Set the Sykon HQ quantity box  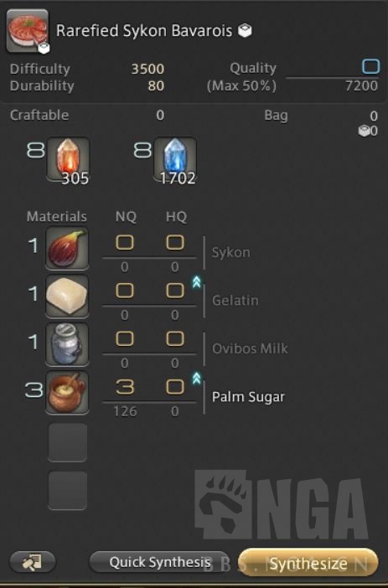pyautogui.click(x=175, y=243)
